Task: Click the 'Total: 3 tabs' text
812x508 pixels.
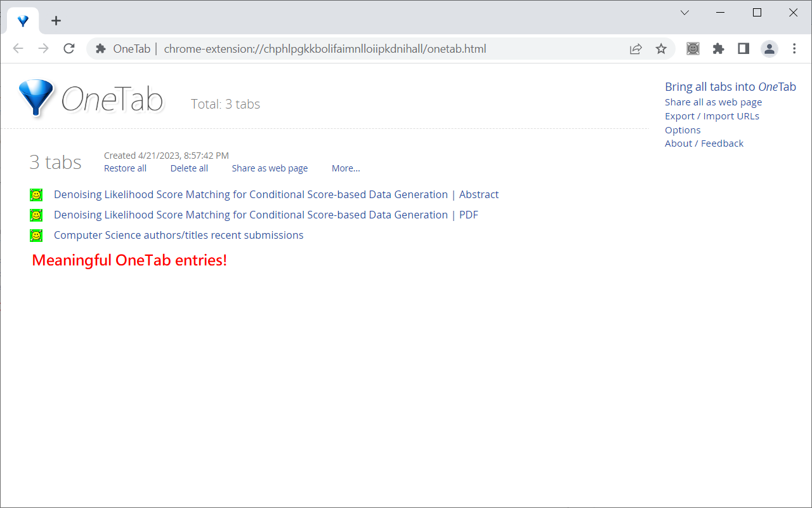Action: [x=225, y=104]
